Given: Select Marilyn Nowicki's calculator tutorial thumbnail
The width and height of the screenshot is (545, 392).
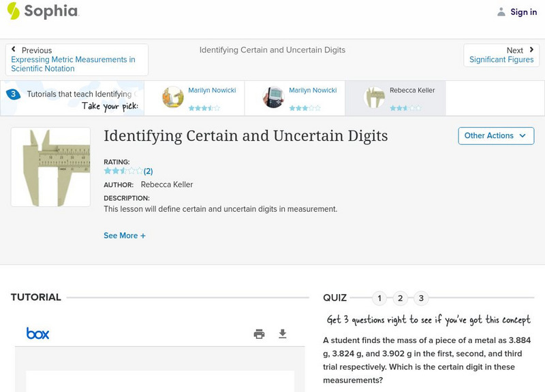Looking at the screenshot, I should click(x=273, y=97).
